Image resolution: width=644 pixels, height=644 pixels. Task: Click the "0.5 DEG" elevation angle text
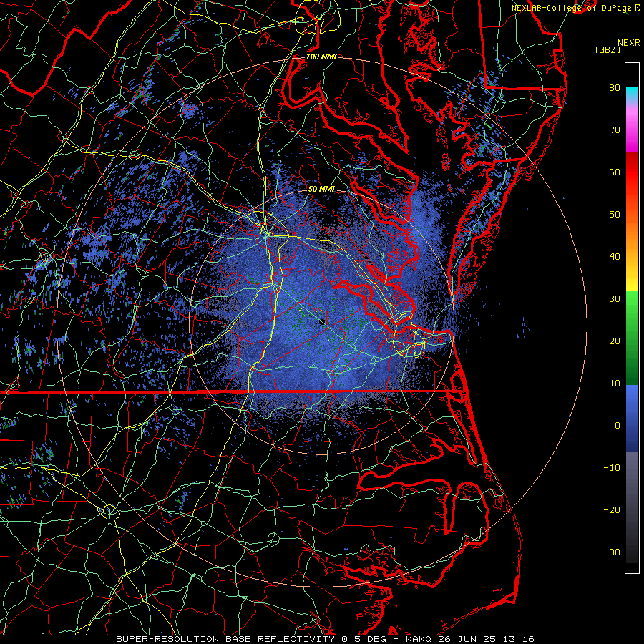(x=364, y=639)
